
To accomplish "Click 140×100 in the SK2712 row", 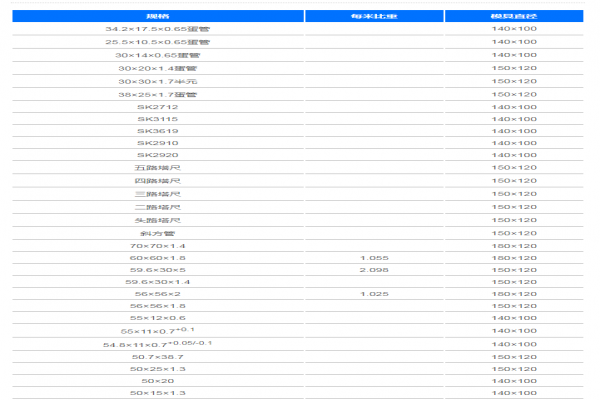I will click(514, 107).
